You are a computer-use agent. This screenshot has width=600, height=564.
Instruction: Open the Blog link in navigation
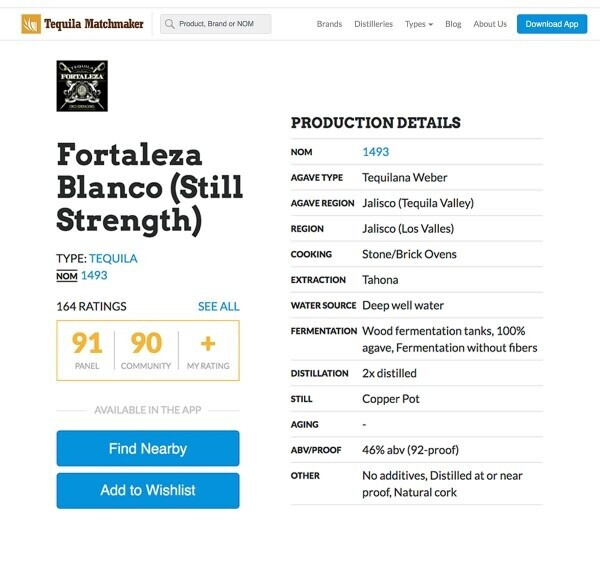453,24
